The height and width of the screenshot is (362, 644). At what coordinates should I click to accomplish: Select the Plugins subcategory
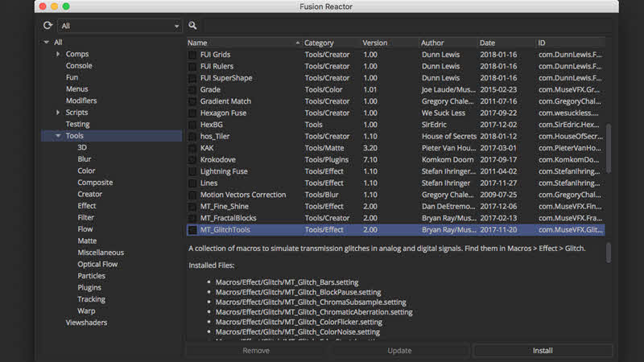click(x=89, y=288)
